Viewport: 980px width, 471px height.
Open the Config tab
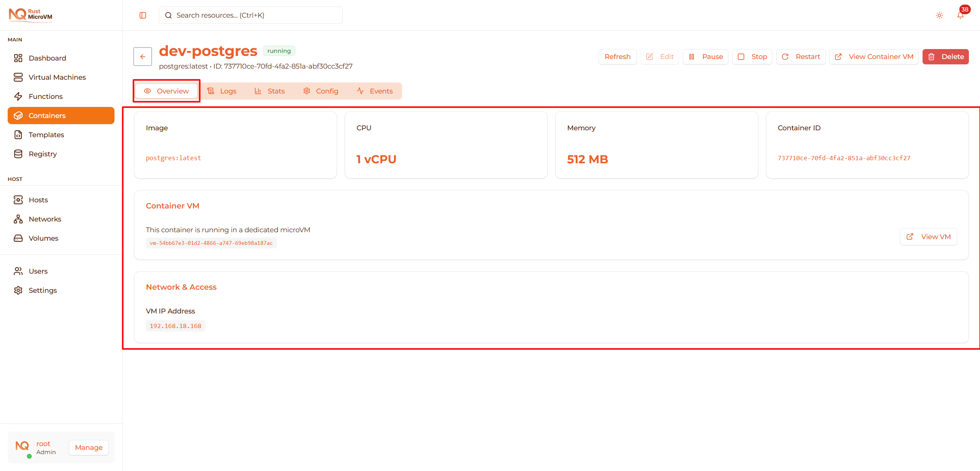click(x=321, y=91)
